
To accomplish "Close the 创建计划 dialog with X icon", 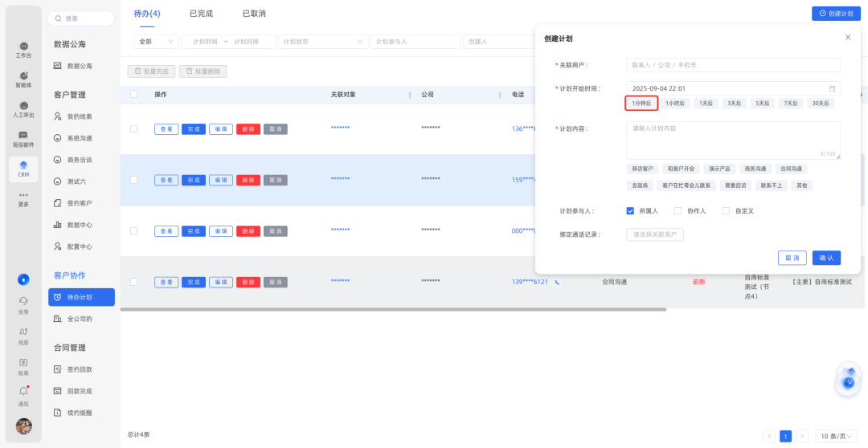I will coord(848,38).
